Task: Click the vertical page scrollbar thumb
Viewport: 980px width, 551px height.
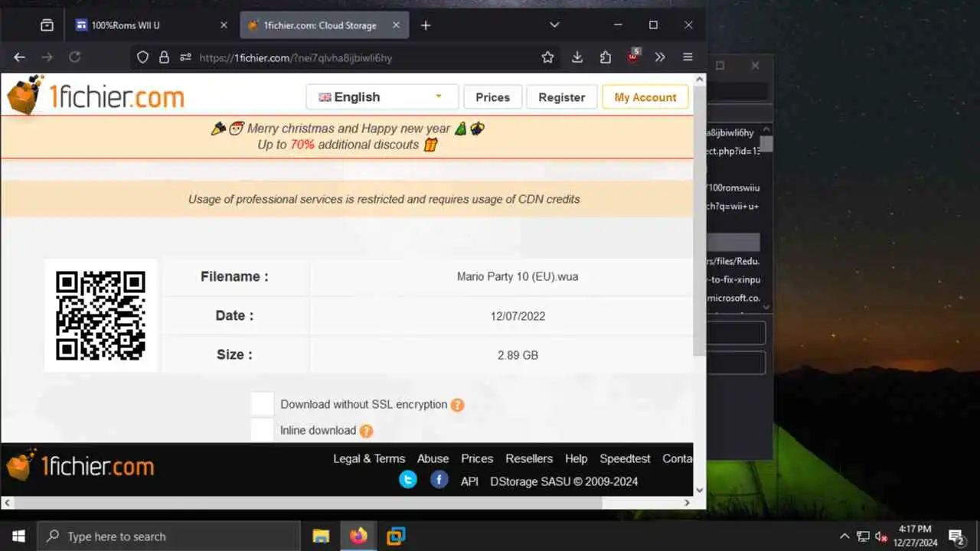Action: click(700, 220)
